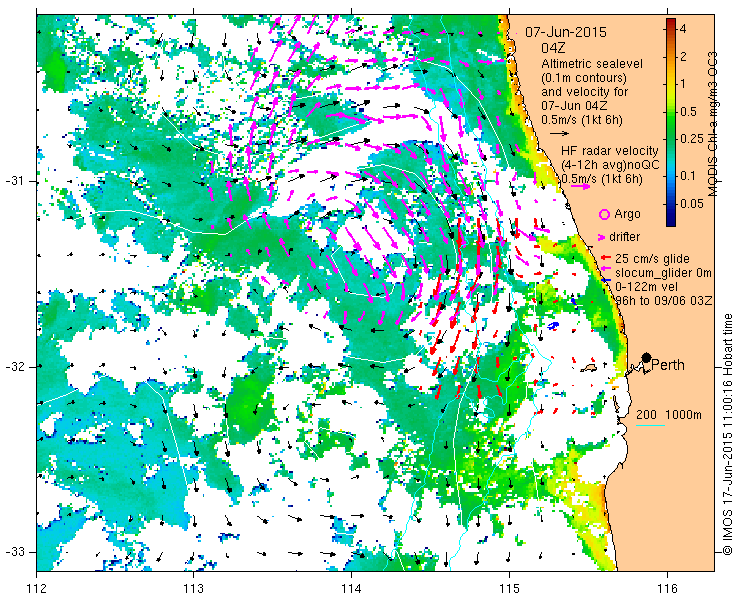Click the colorbar tick label 0.5
The height and width of the screenshot is (600, 740).
pos(688,112)
